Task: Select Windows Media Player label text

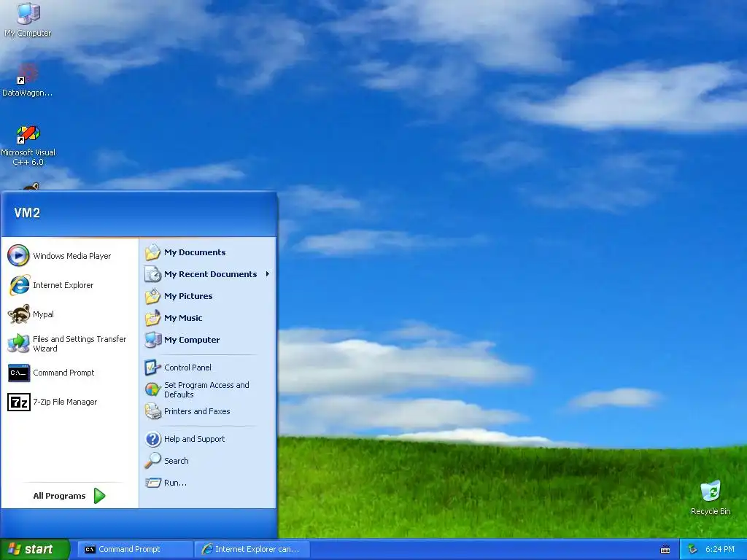Action: (72, 256)
